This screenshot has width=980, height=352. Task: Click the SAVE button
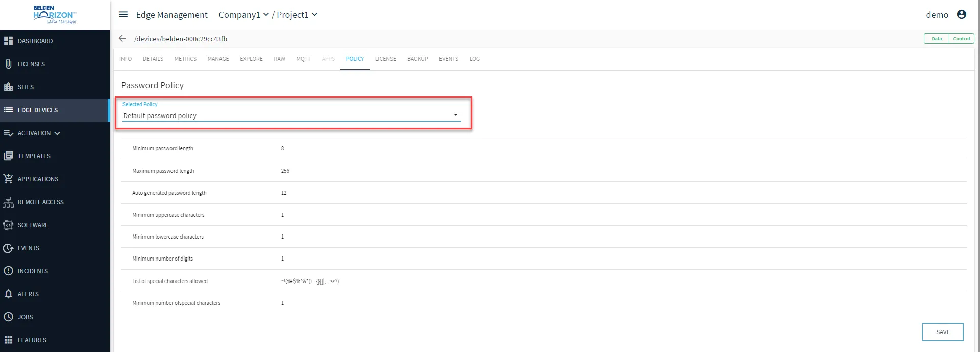(x=943, y=332)
